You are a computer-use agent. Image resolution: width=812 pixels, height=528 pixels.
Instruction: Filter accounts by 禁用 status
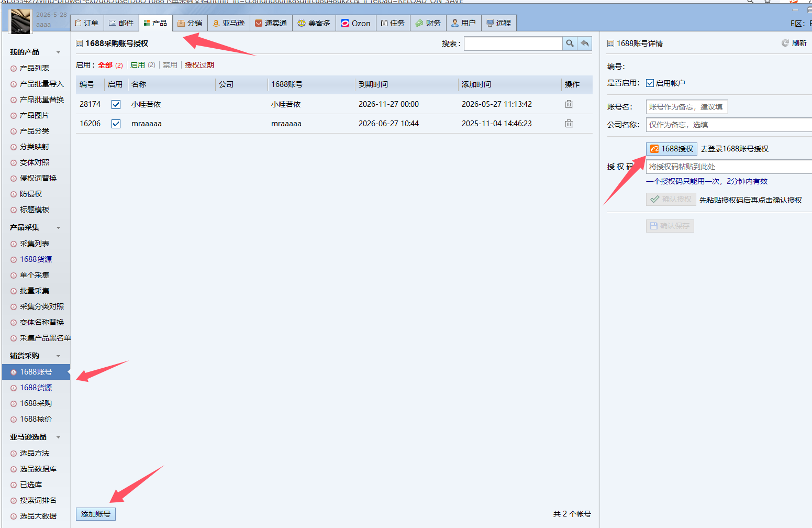coord(170,65)
